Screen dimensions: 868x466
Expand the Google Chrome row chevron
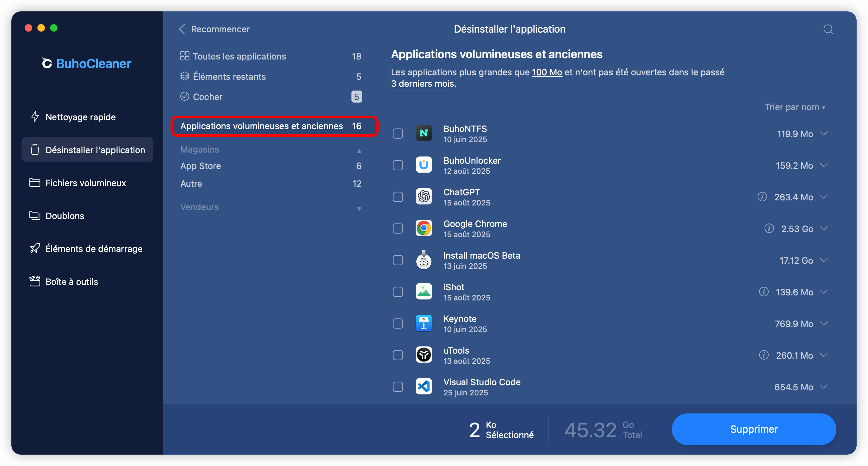[824, 228]
